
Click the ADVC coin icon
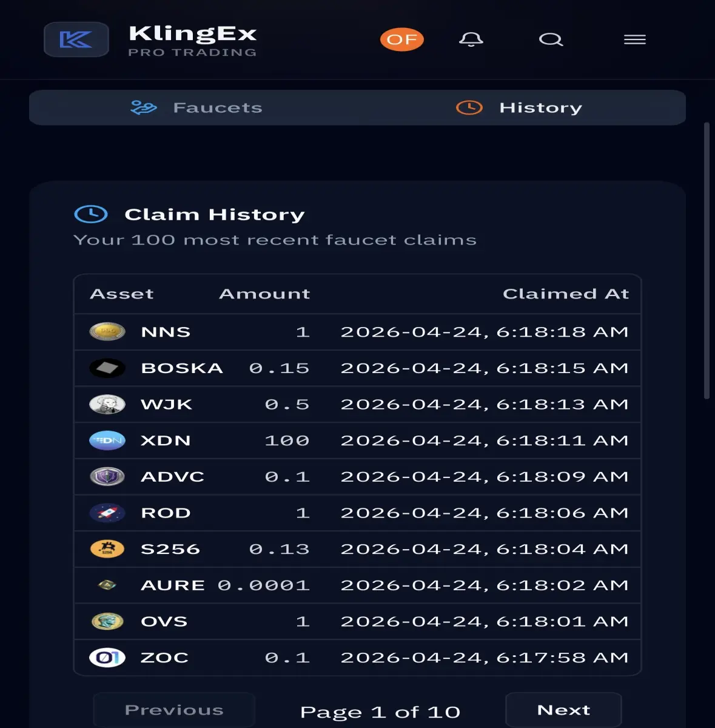107,477
